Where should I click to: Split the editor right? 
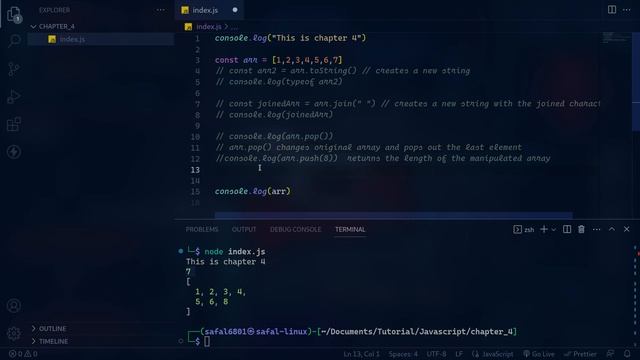tap(611, 10)
